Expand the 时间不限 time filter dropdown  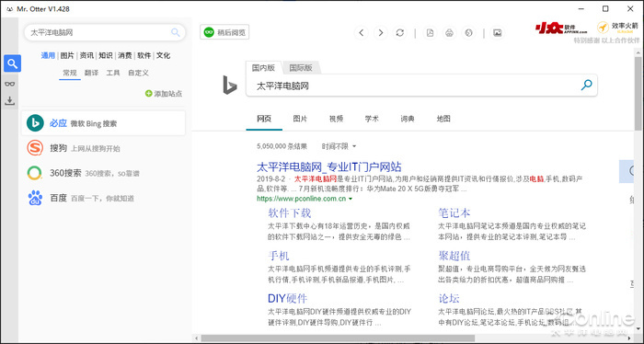339,146
